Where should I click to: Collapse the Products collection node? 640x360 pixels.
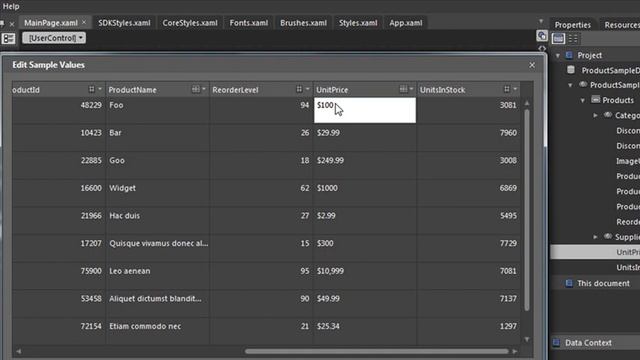click(583, 100)
